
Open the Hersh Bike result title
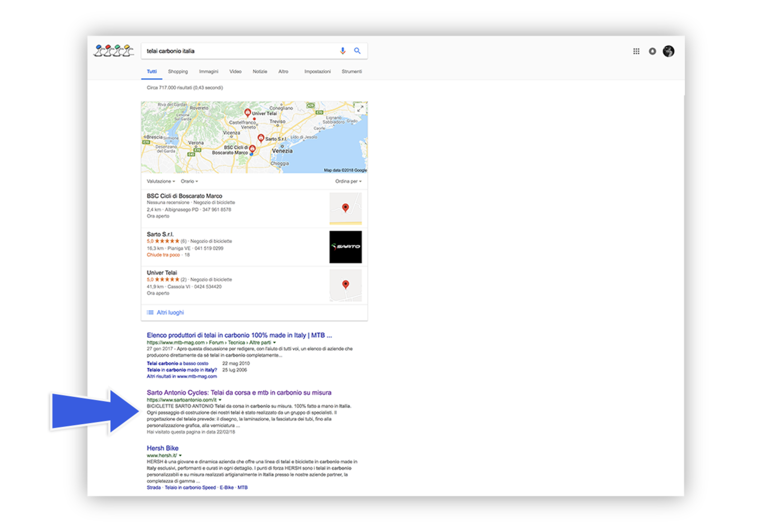(162, 448)
